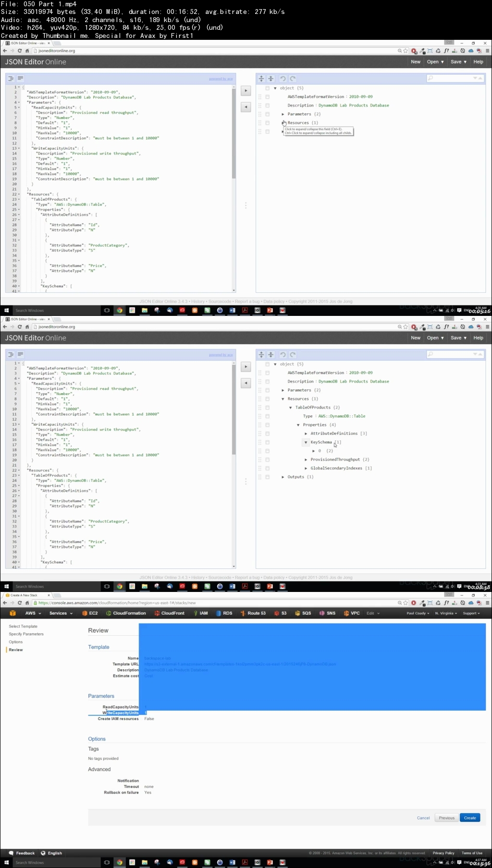Go to IAM from the AWS navigation bar

(201, 613)
